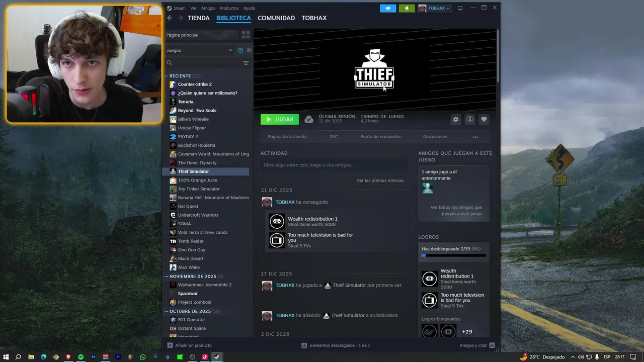644x362 pixels.
Task: Open Spotify from the taskbar
Action: [x=81, y=357]
